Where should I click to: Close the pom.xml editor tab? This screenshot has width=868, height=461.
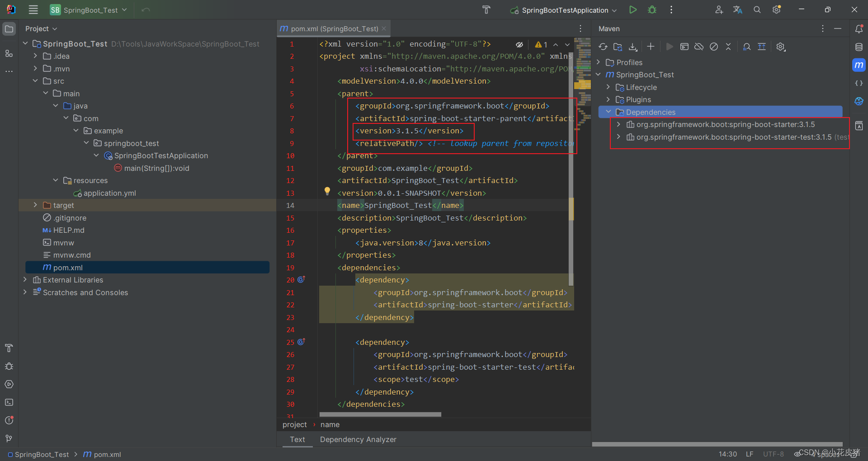pos(384,28)
